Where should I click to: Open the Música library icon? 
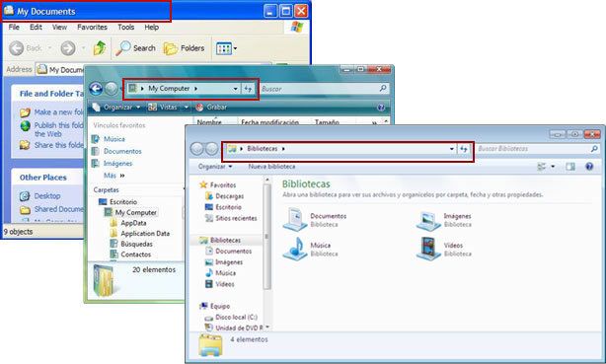[x=295, y=249]
